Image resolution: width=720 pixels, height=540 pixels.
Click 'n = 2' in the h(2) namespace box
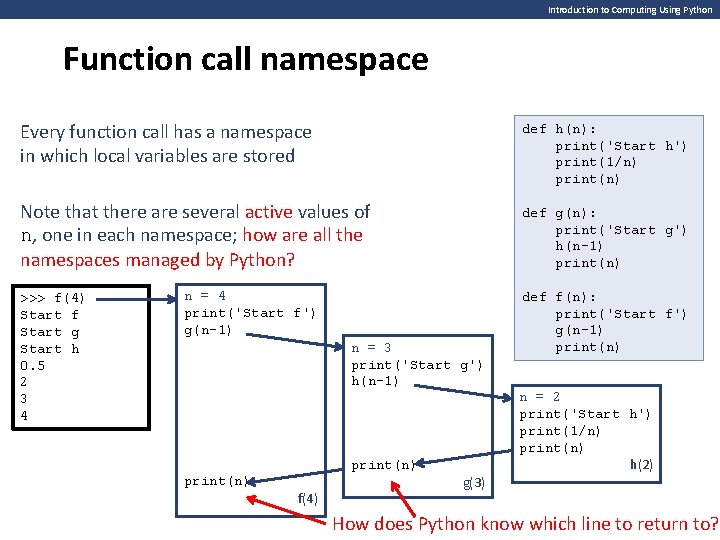click(x=540, y=397)
